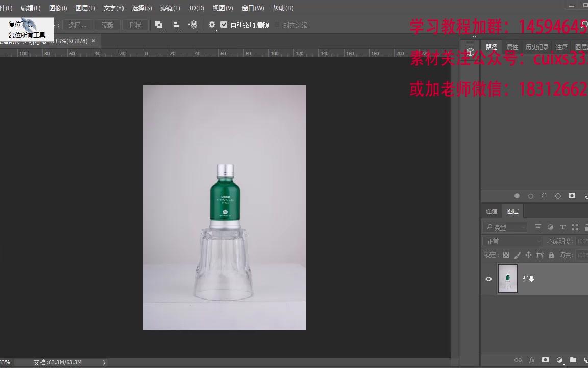Click the adjustment layer filter icon
588x368 pixels.
click(550, 227)
